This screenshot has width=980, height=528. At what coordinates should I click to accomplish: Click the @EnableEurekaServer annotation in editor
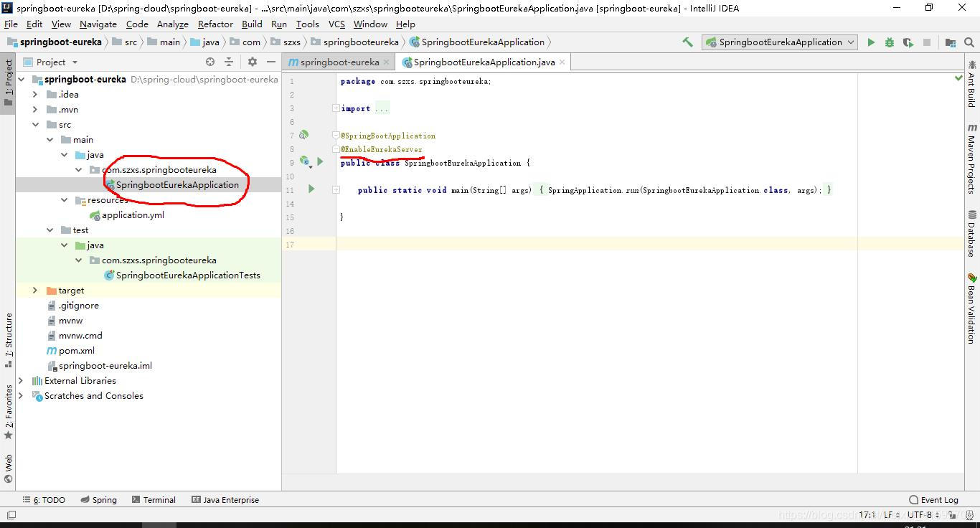coord(382,149)
